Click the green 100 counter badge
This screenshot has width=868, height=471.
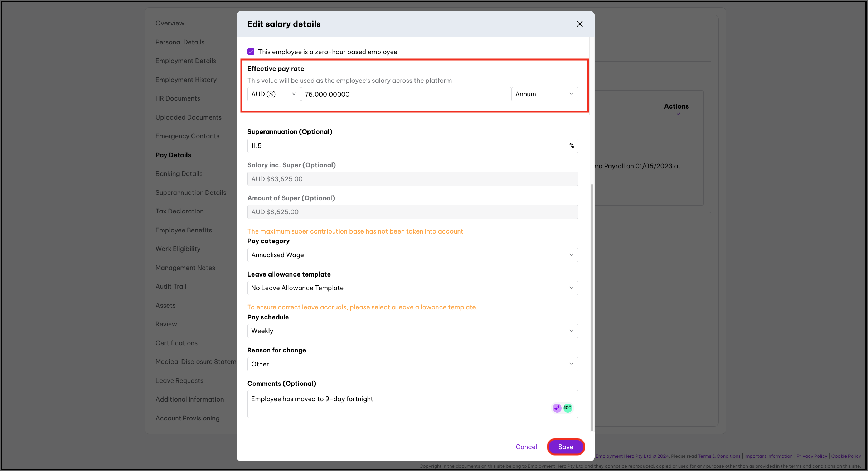pos(568,408)
